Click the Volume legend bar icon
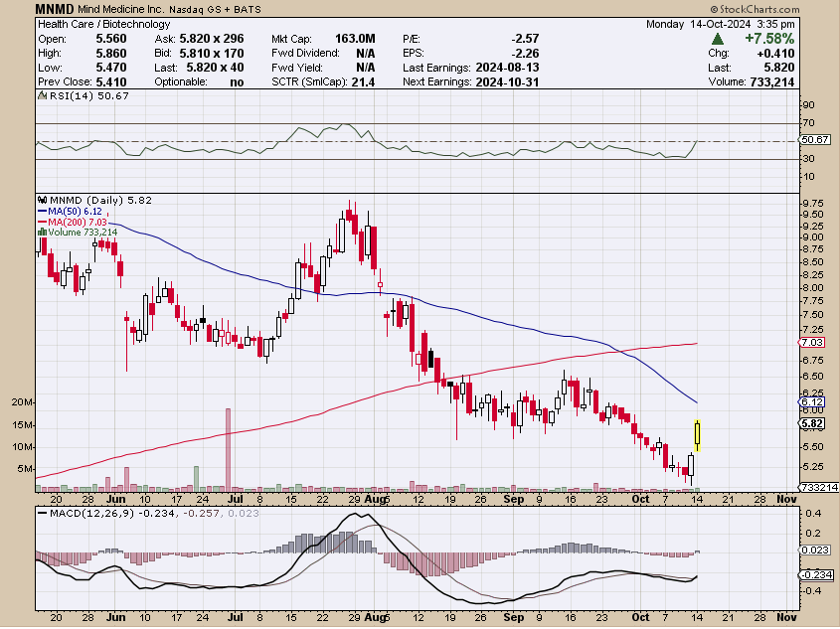Screen dimensions: 840x629 [42, 233]
